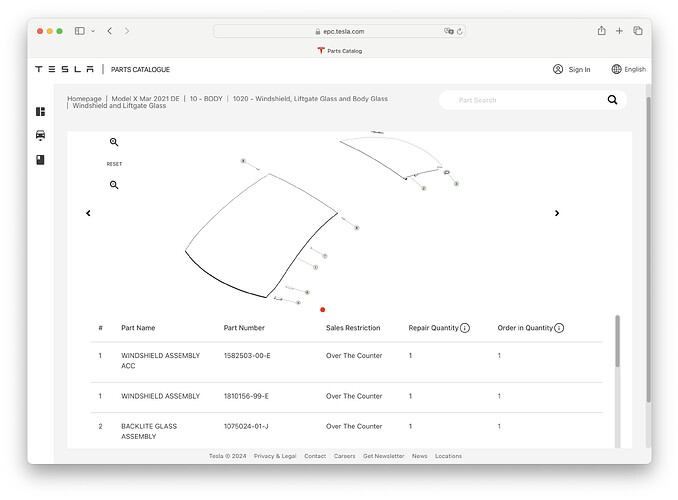Image resolution: width=678 pixels, height=500 pixels.
Task: Zoom in on the diagram
Action: 114,142
